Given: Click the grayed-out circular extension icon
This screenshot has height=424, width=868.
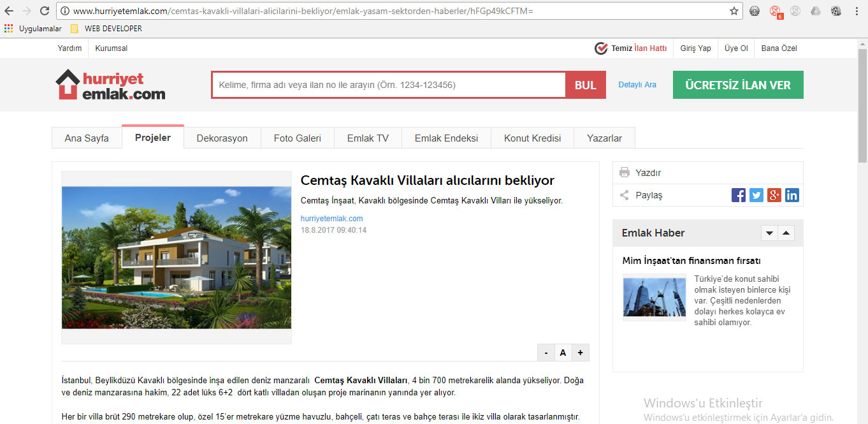Looking at the screenshot, I should pos(795,11).
